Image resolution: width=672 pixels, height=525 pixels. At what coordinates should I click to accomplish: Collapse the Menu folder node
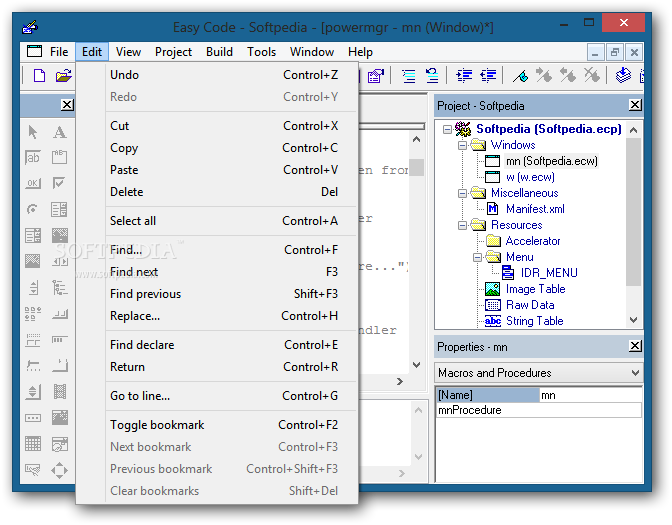click(x=477, y=258)
